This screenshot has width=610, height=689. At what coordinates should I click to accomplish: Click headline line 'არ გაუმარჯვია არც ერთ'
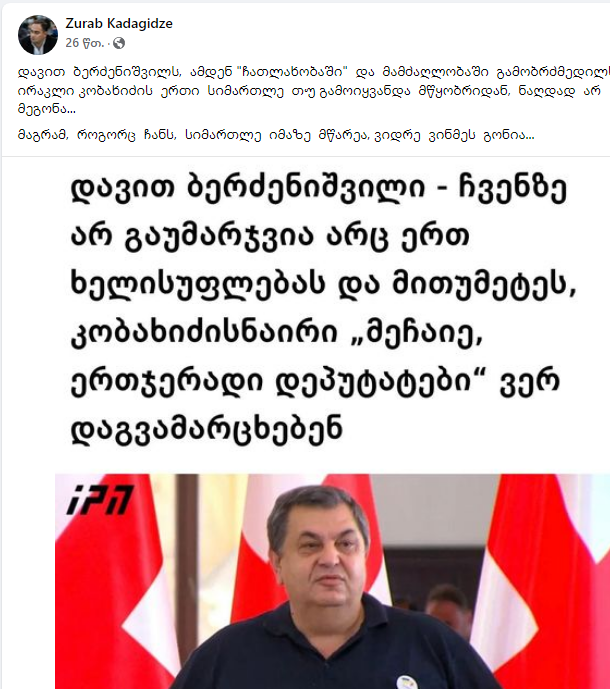click(x=270, y=238)
